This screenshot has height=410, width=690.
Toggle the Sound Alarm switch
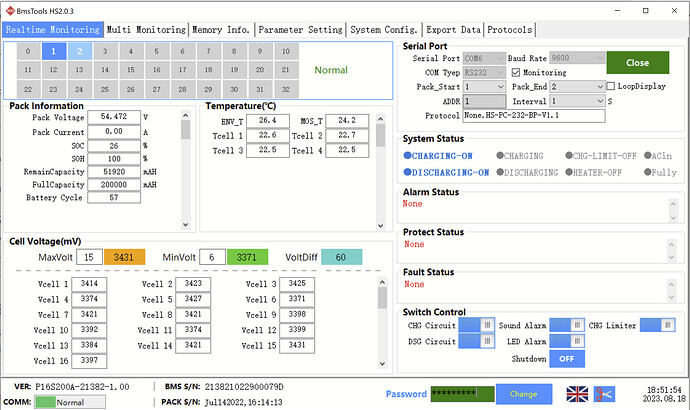pyautogui.click(x=567, y=325)
